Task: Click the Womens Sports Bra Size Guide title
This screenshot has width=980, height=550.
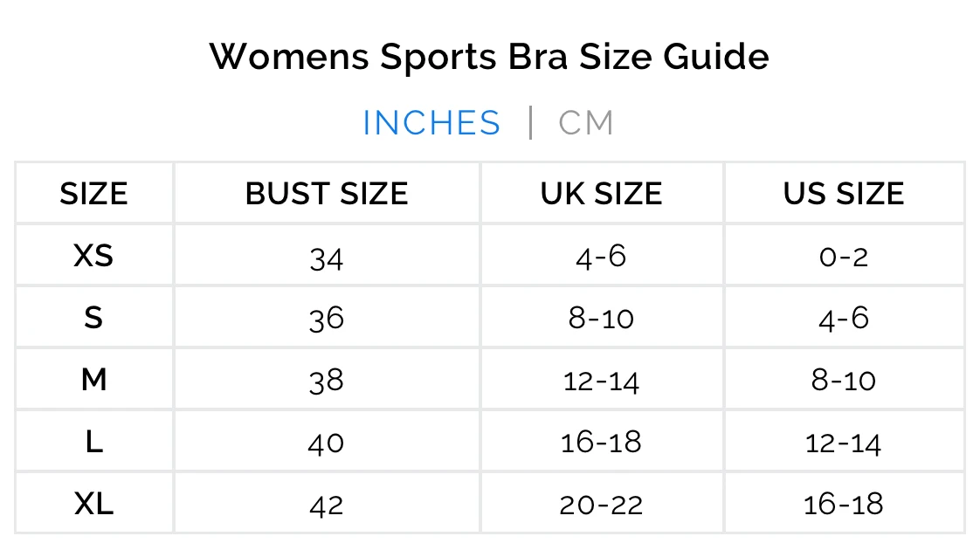Action: pyautogui.click(x=489, y=57)
